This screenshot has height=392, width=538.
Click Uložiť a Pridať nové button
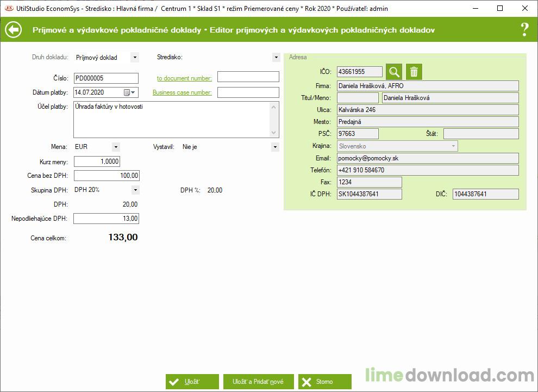coord(258,382)
